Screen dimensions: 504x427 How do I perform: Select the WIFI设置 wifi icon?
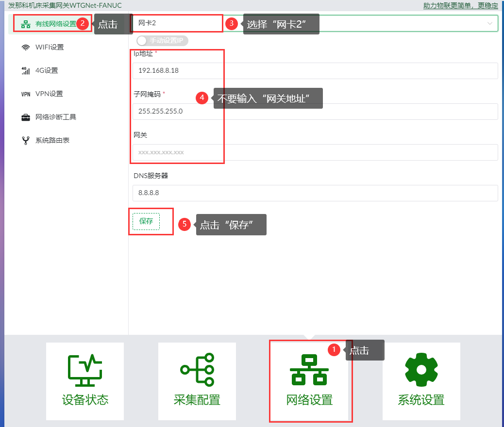[x=26, y=47]
